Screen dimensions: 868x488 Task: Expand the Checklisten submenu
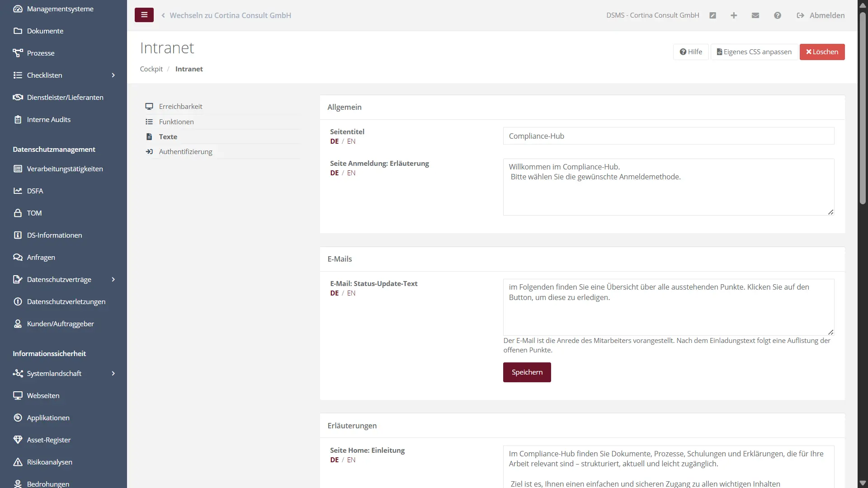coord(113,75)
